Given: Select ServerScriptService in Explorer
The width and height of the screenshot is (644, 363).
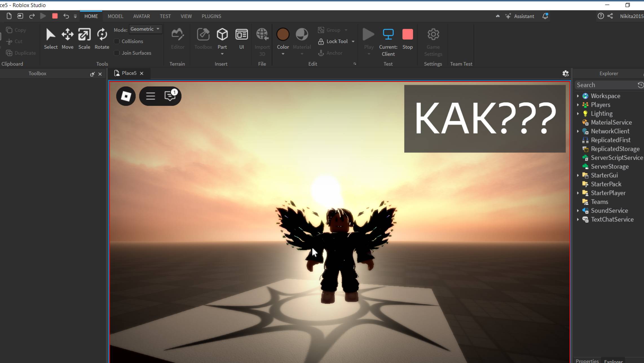Looking at the screenshot, I should pos(617,158).
